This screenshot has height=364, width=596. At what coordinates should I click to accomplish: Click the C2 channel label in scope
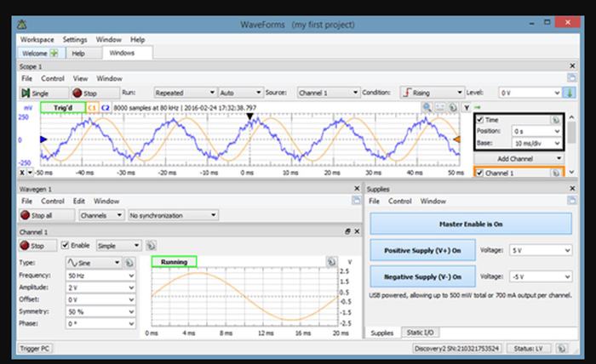click(x=106, y=108)
